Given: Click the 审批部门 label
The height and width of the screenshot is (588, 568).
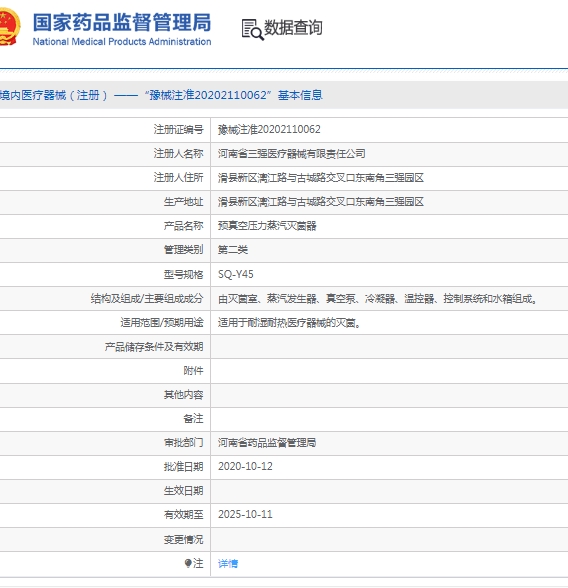Looking at the screenshot, I should pyautogui.click(x=183, y=442).
